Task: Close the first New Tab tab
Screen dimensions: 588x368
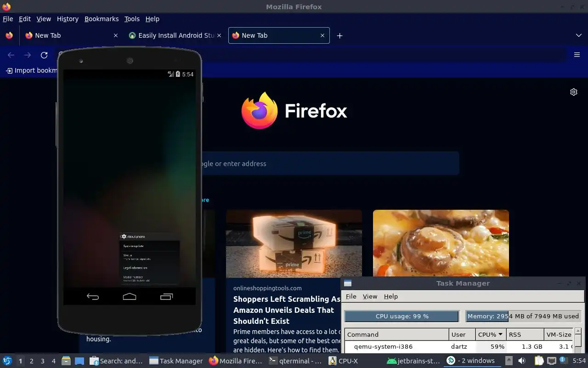Action: [x=116, y=35]
